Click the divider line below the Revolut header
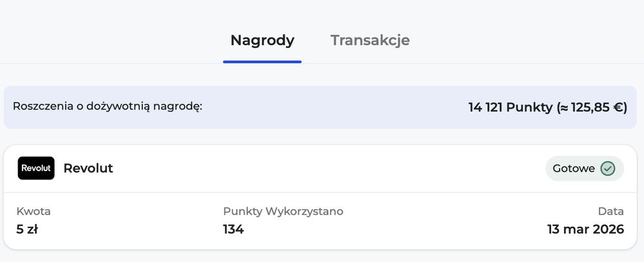 322,192
